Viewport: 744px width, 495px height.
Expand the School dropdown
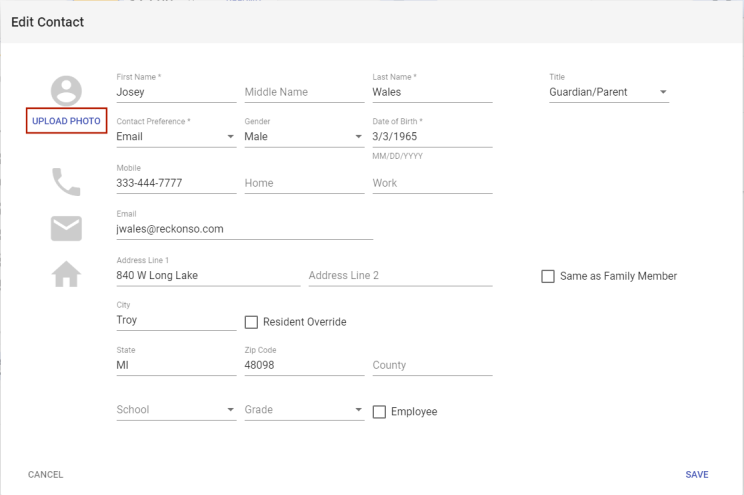(x=176, y=410)
